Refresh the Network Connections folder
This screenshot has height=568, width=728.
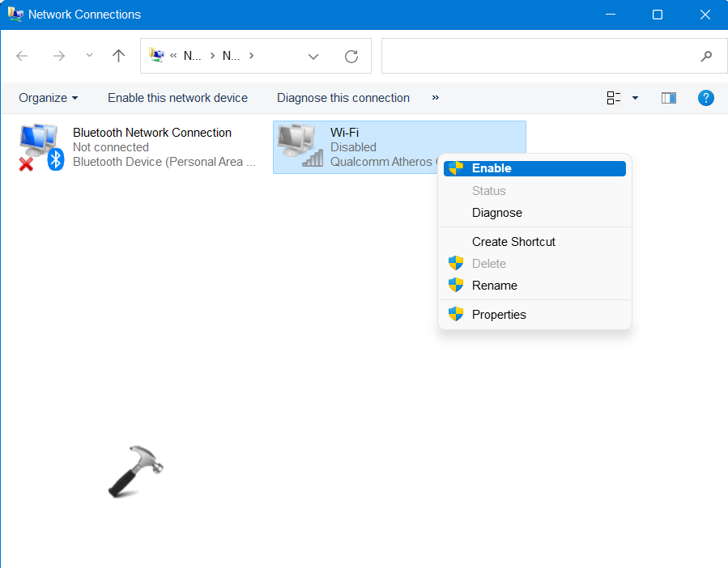coord(351,56)
